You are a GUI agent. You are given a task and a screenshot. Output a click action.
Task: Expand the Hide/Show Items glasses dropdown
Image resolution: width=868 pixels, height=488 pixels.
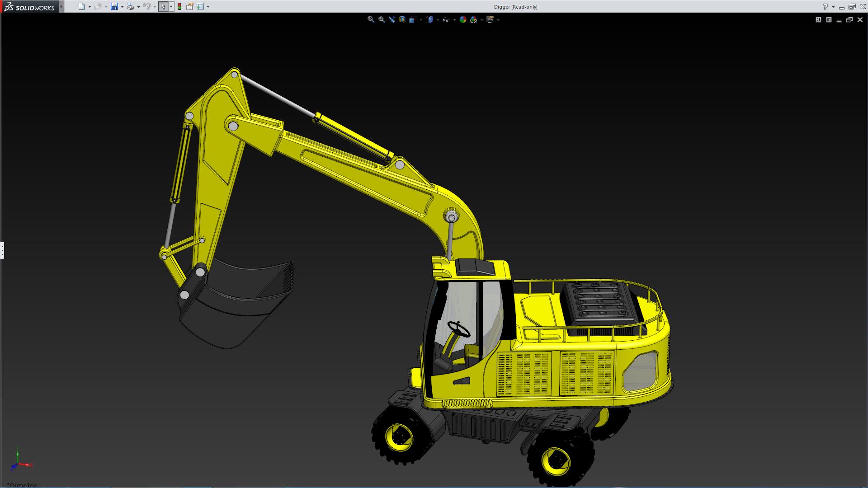[454, 20]
